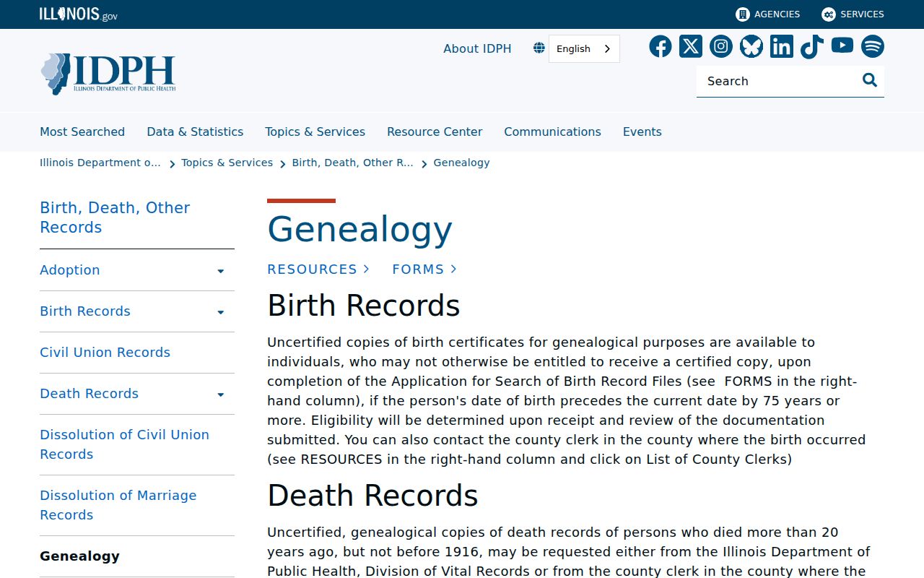Open the TikTok social icon

812,47
